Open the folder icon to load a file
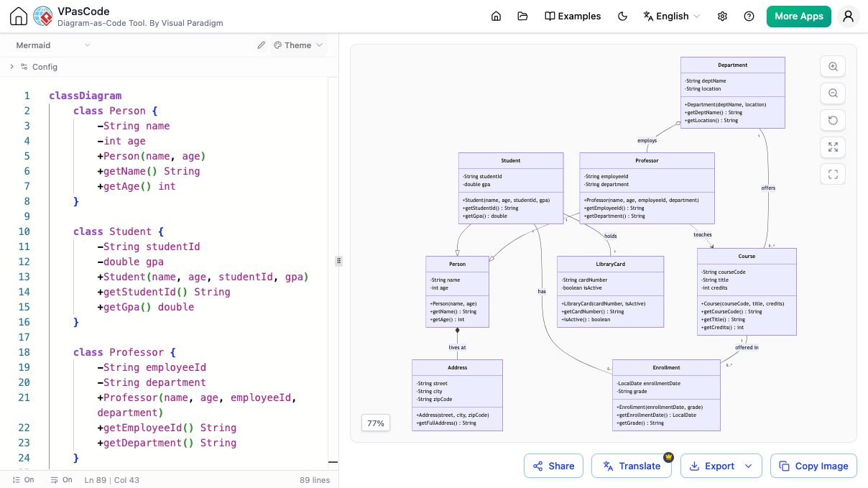This screenshot has height=488, width=868. [522, 17]
